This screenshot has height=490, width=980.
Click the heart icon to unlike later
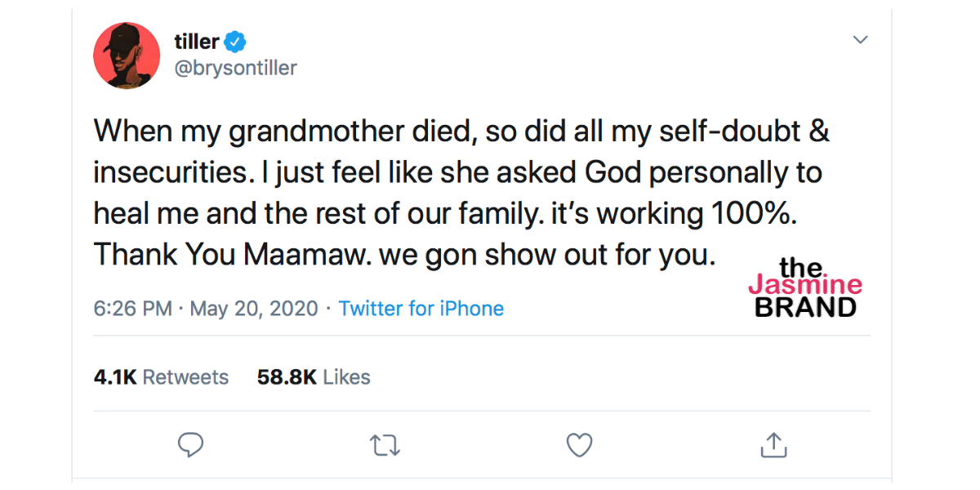click(x=579, y=445)
